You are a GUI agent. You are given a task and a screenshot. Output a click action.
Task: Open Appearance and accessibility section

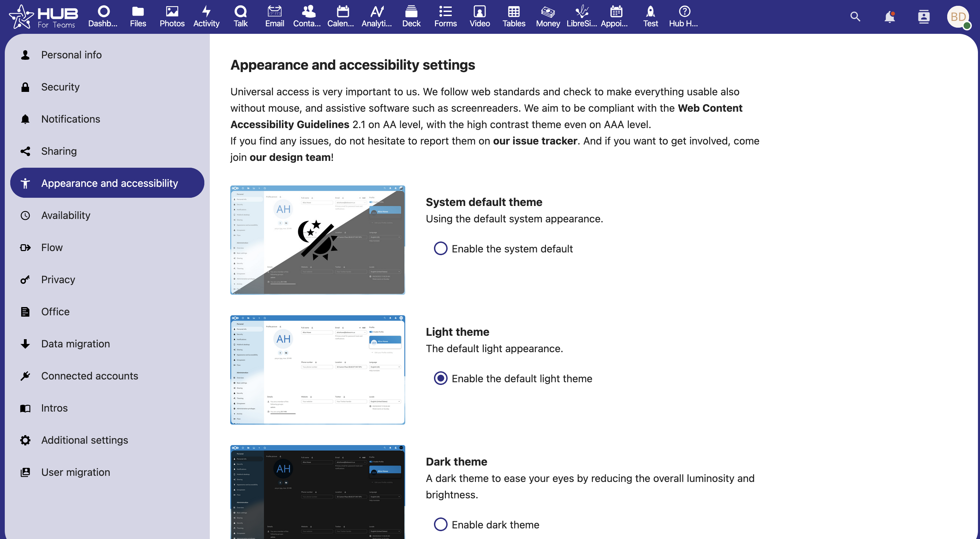107,183
